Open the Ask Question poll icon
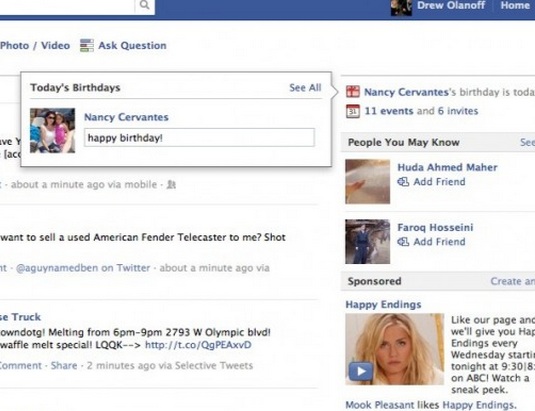Image resolution: width=535 pixels, height=411 pixels. click(x=87, y=45)
